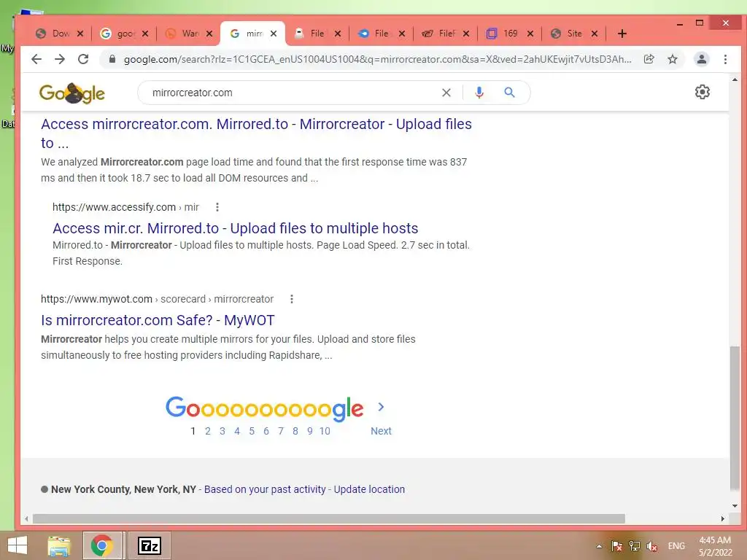Click the mywot.com scorecard URL breadcrumb
The image size is (747, 560).
tap(158, 299)
